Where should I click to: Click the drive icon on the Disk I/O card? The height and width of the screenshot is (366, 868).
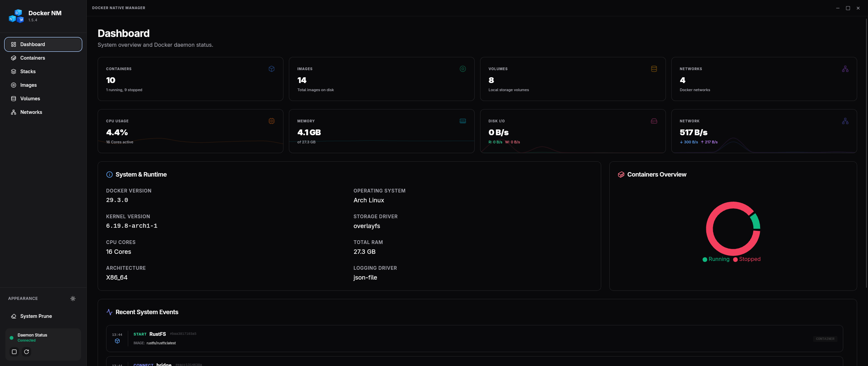click(x=654, y=121)
